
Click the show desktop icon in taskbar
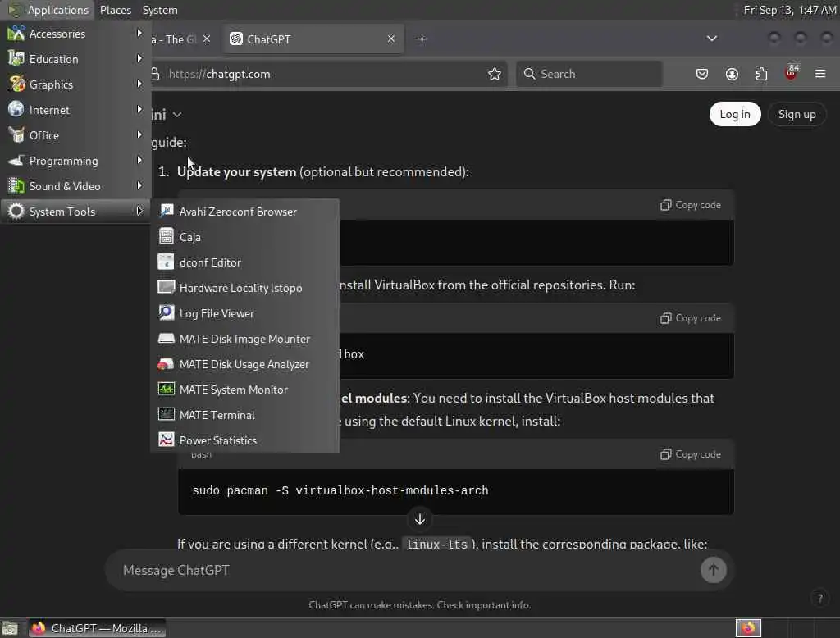[10, 628]
